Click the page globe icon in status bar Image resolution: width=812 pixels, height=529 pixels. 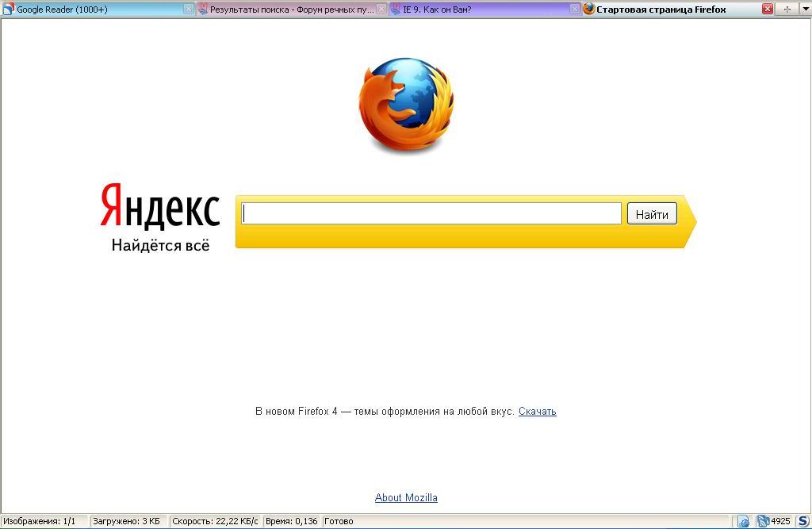click(x=743, y=521)
